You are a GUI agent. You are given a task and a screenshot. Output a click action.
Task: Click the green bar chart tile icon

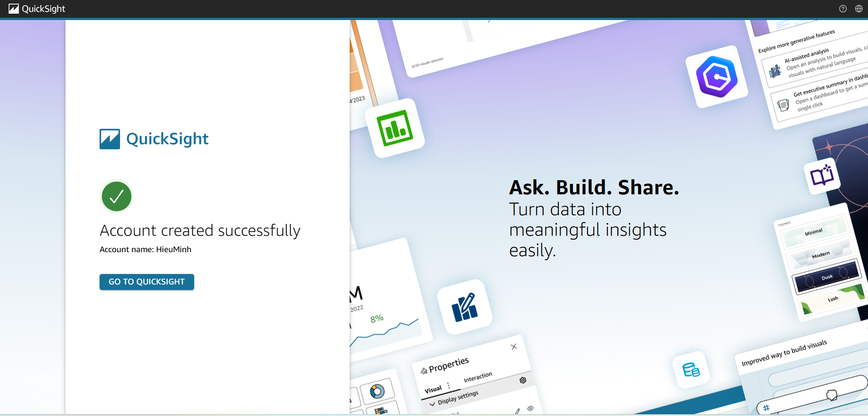tap(395, 128)
